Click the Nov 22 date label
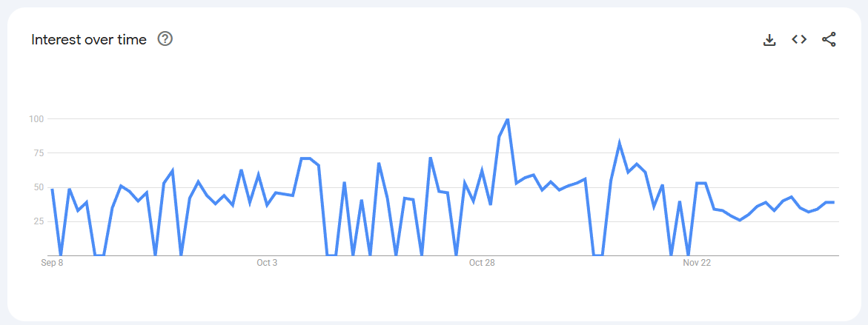 (x=697, y=263)
